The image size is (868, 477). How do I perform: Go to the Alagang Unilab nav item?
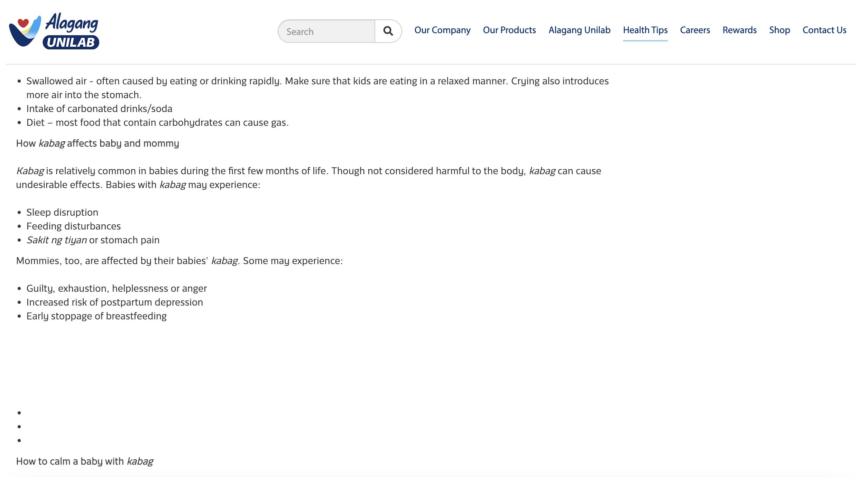pos(579,30)
